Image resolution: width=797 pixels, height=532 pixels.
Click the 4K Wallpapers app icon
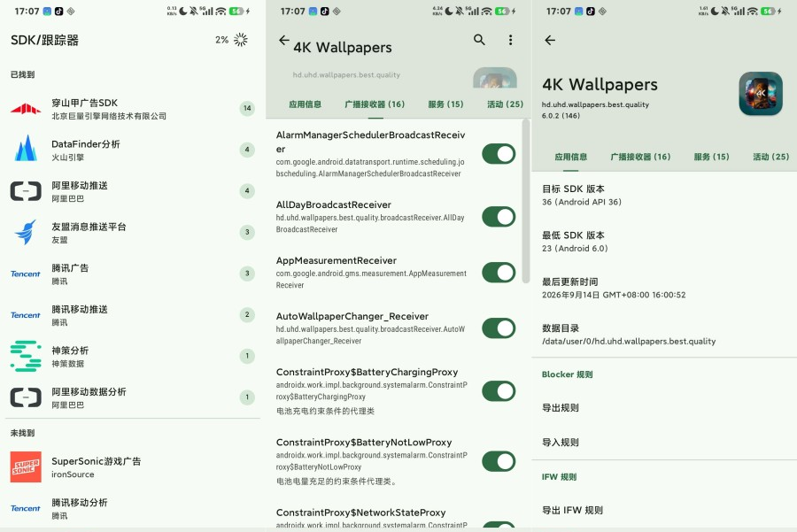(x=761, y=94)
